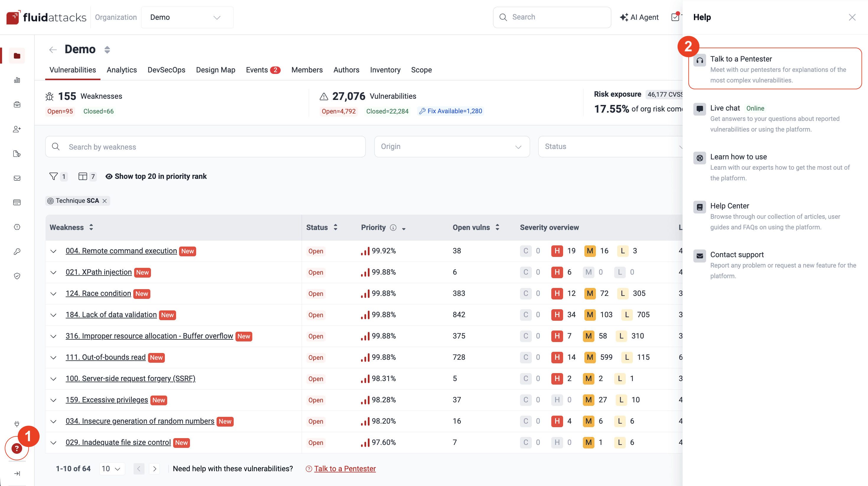Image resolution: width=868 pixels, height=486 pixels.
Task: Toggle sorting on the Weakness column
Action: click(x=91, y=227)
